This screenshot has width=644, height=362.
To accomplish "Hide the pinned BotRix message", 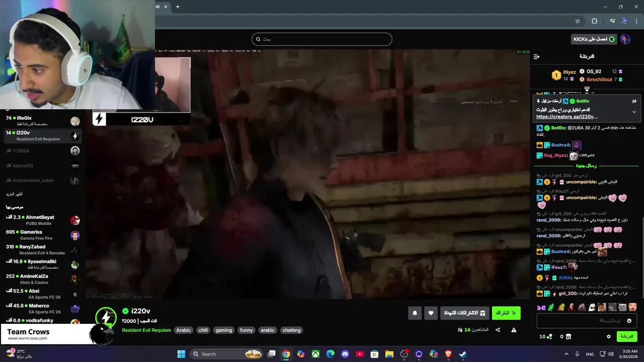I will point(634,101).
